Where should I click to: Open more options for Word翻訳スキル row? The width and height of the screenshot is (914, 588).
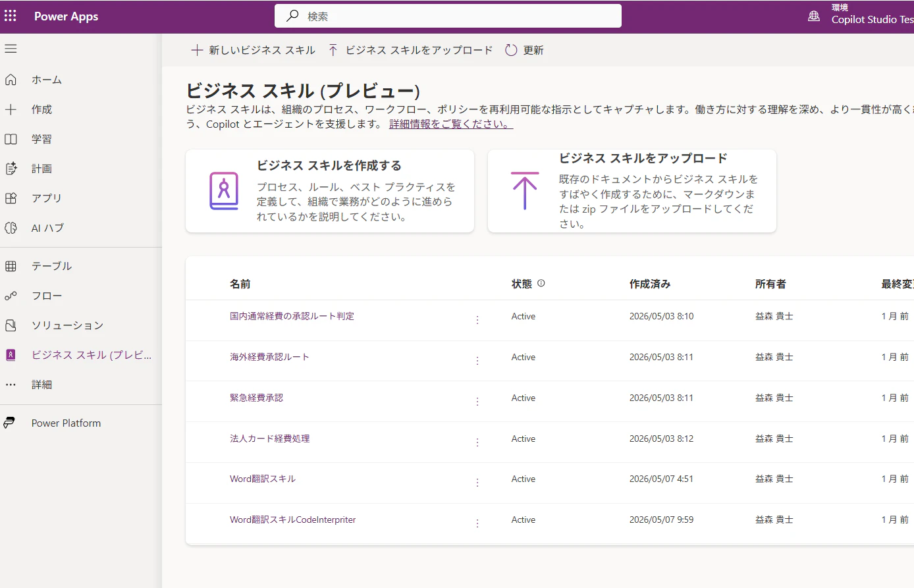477,483
